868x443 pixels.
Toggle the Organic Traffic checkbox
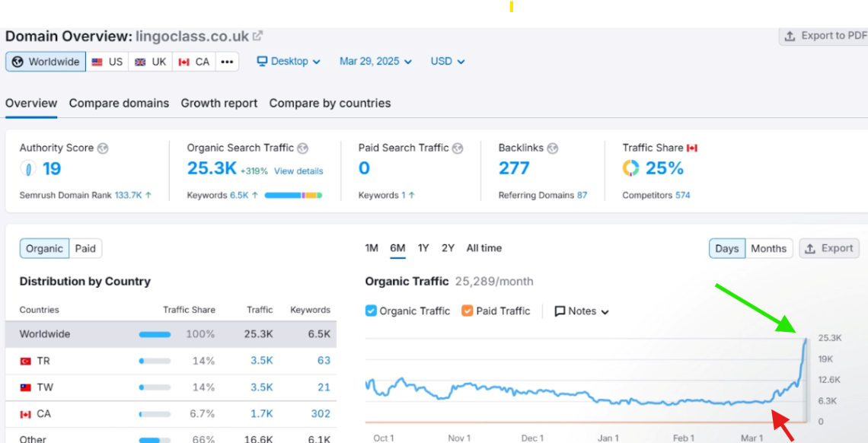click(x=371, y=311)
